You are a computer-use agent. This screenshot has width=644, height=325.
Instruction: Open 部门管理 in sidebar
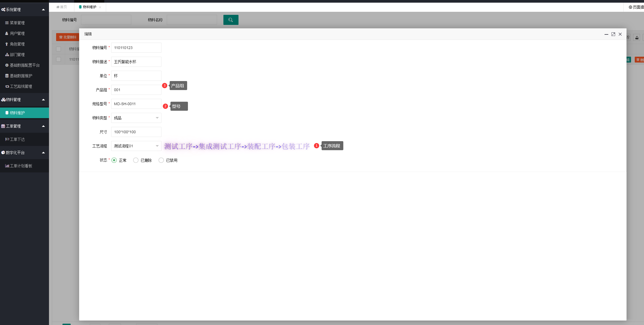pyautogui.click(x=24, y=55)
